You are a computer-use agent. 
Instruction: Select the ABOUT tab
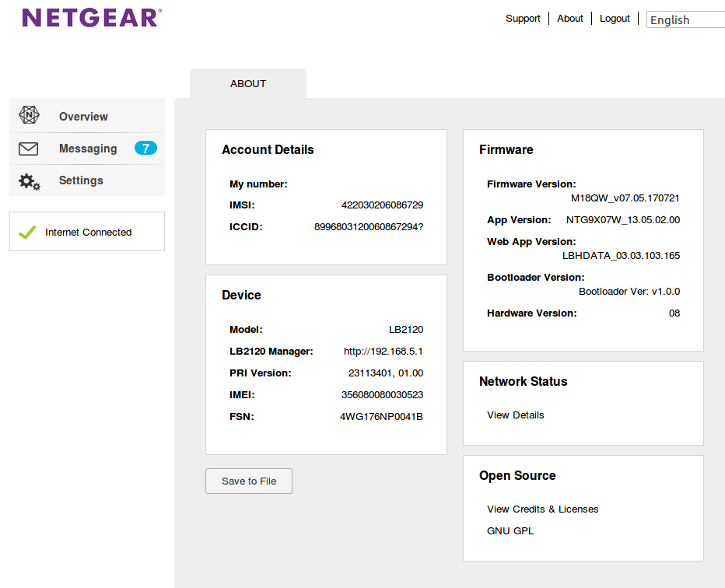[x=248, y=84]
